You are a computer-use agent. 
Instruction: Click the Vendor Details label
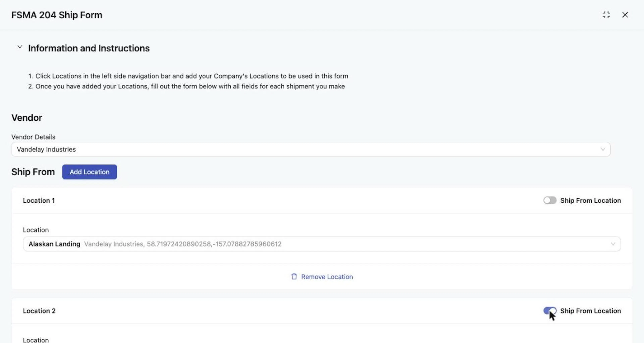33,137
